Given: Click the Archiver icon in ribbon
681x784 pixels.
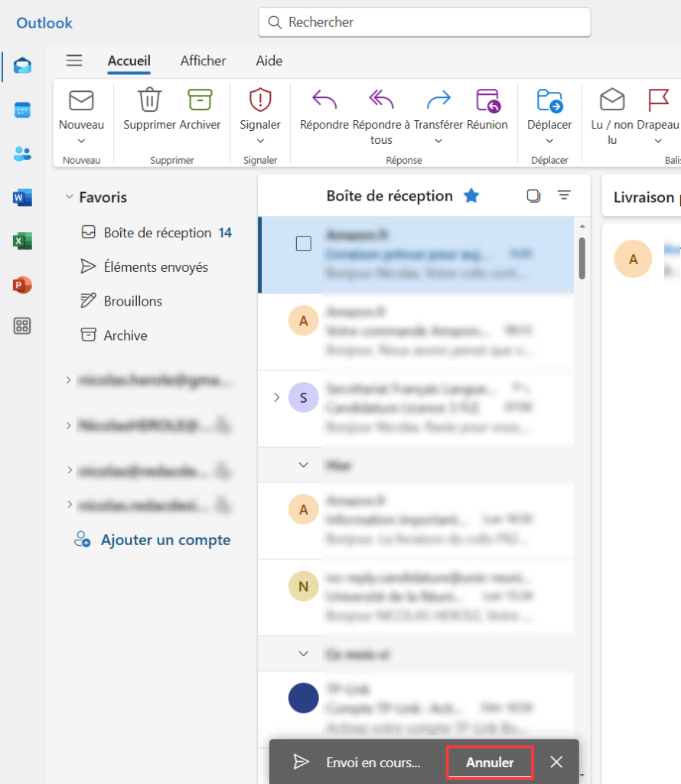Looking at the screenshot, I should point(200,100).
